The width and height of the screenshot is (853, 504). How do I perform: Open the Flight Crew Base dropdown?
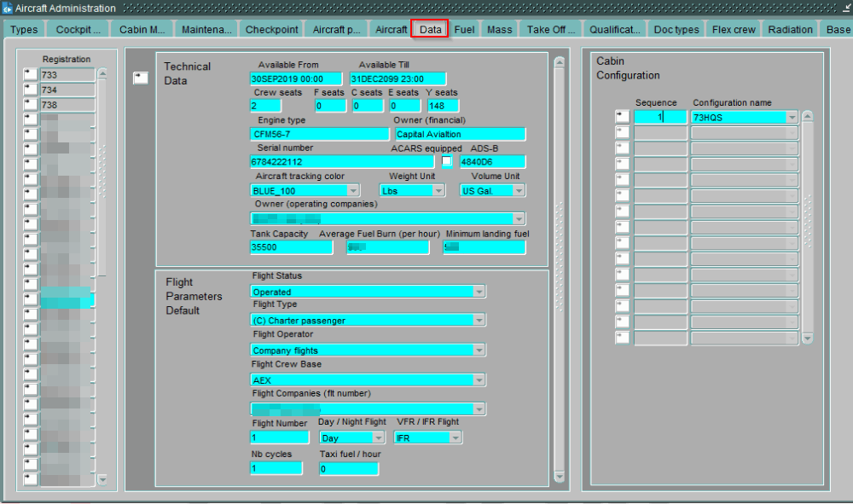click(x=479, y=380)
